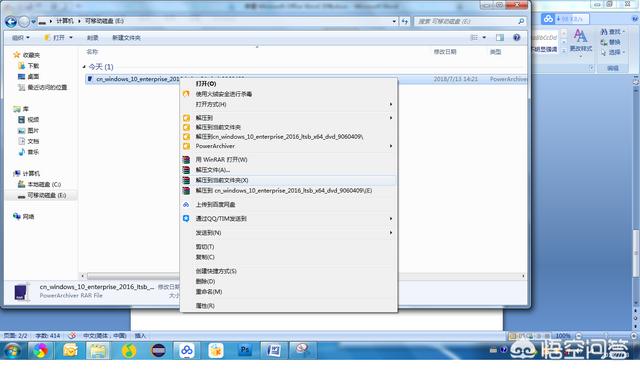Open Photoshop from the taskbar
The width and height of the screenshot is (640, 372).
[x=245, y=350]
